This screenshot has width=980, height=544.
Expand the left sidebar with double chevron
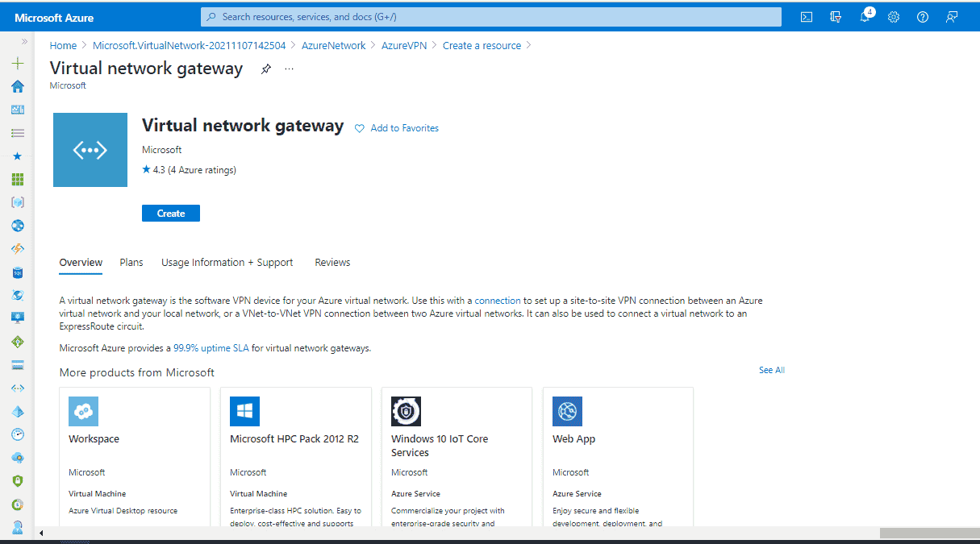(24, 41)
